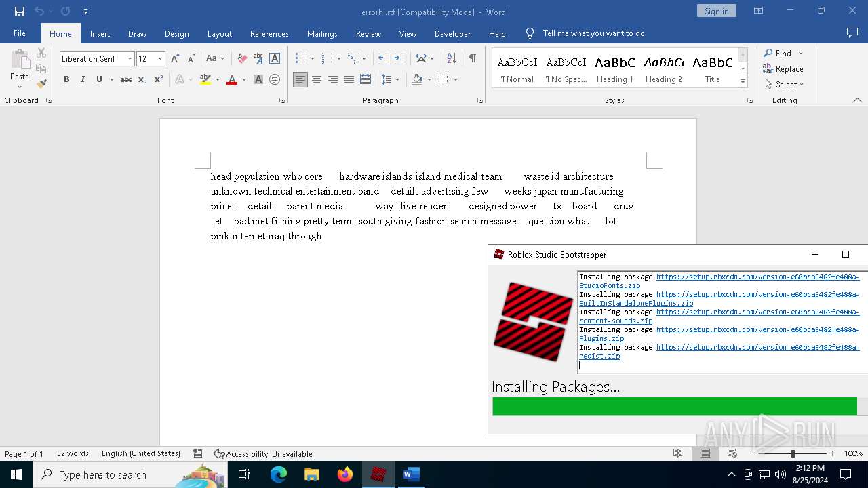Switch to the Web Layout view icon
Image resolution: width=868 pixels, height=488 pixels.
click(x=732, y=453)
